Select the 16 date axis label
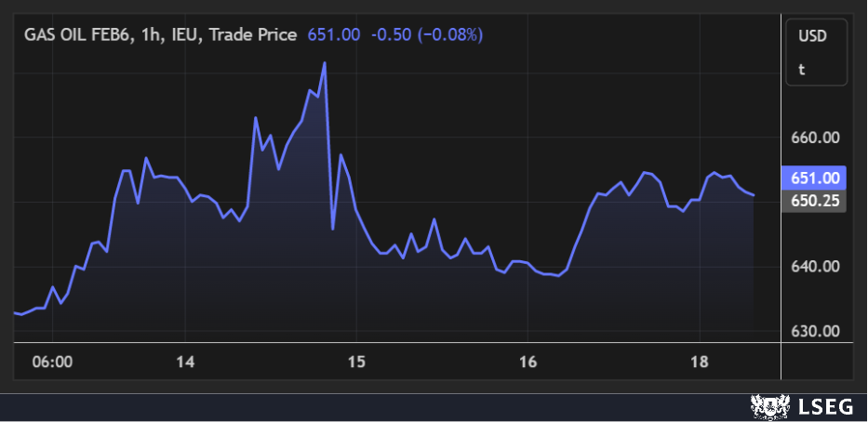The width and height of the screenshot is (868, 422). point(527,362)
